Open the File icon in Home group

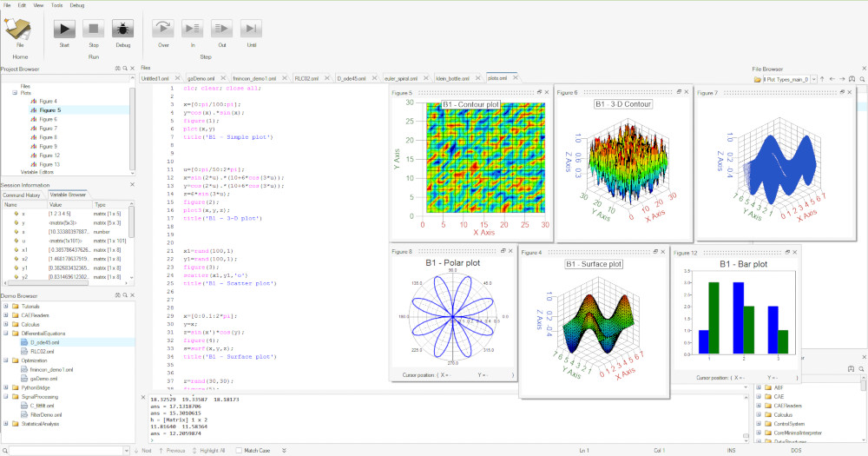20,30
